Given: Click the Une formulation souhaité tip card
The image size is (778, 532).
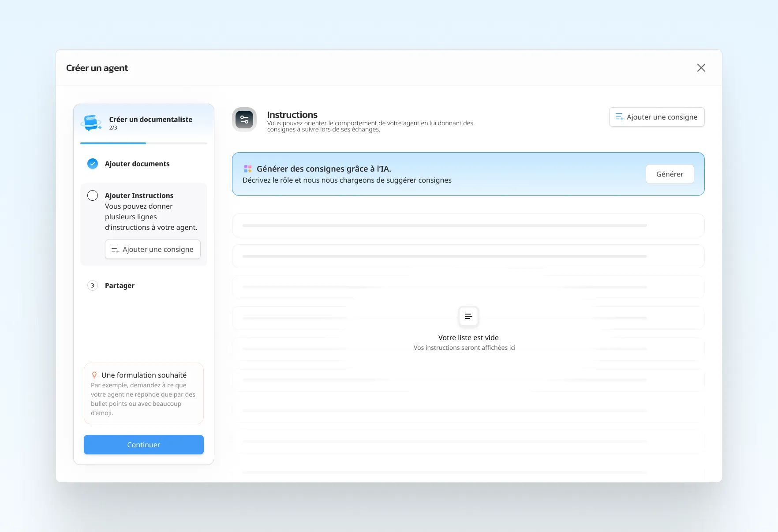Looking at the screenshot, I should 144,393.
